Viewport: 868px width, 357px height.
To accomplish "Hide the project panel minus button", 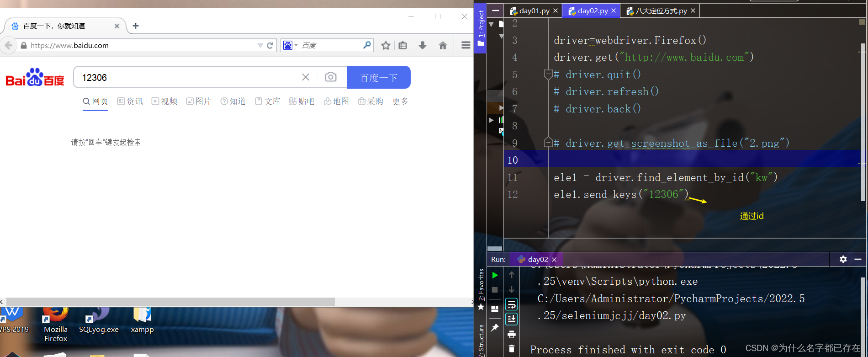I will (x=496, y=11).
